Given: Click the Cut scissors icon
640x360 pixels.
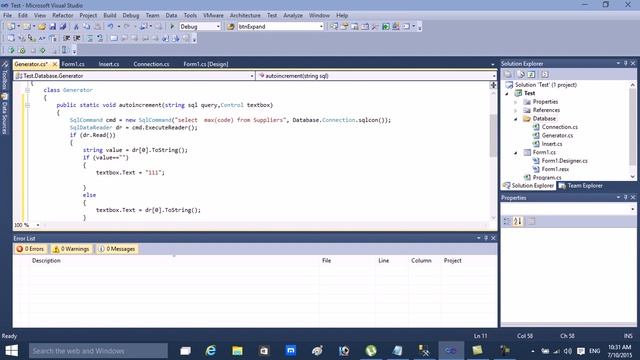Looking at the screenshot, I should point(76,27).
